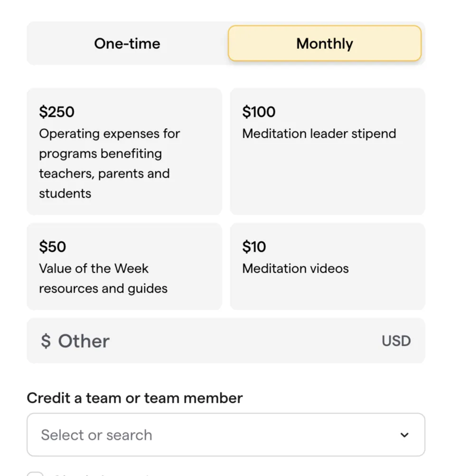Image resolution: width=452 pixels, height=476 pixels.
Task: Pick the $50 Value of the Week card
Action: [x=124, y=266]
